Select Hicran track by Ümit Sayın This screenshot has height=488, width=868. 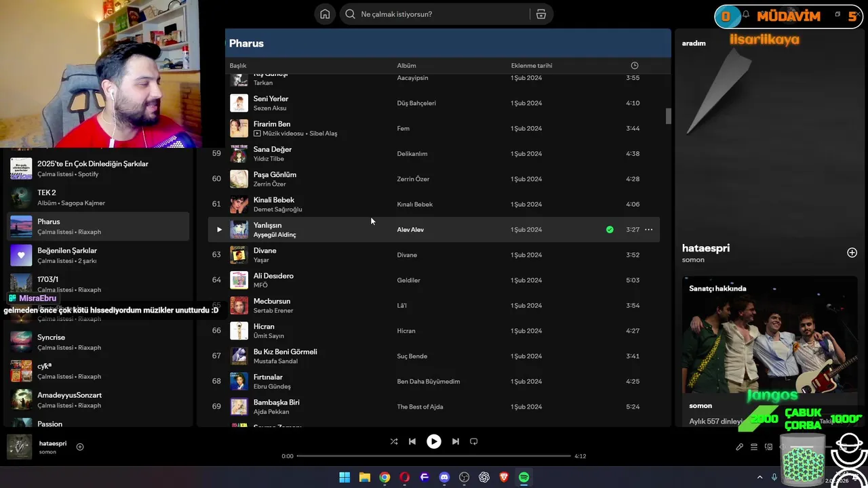434,331
